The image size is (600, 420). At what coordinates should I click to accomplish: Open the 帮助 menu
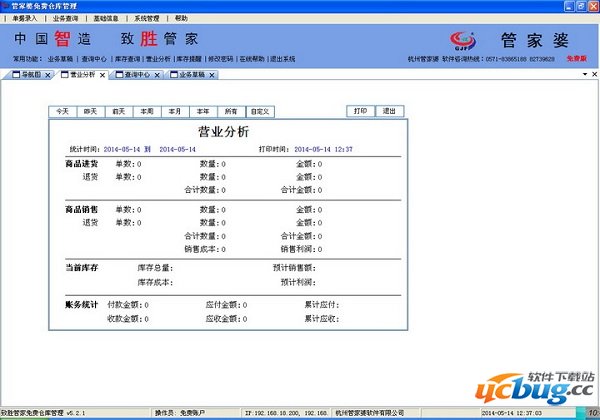tap(181, 18)
